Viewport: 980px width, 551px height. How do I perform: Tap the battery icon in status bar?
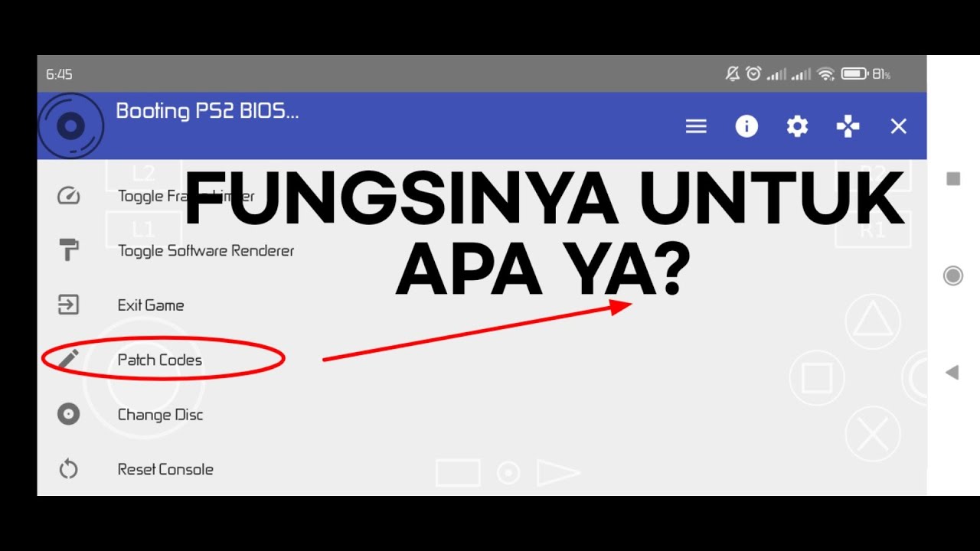coord(854,73)
